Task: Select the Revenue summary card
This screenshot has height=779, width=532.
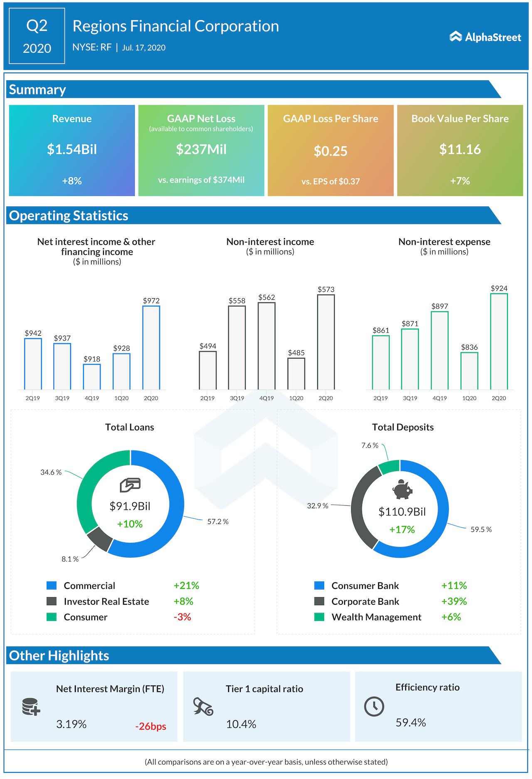Action: pyautogui.click(x=72, y=150)
